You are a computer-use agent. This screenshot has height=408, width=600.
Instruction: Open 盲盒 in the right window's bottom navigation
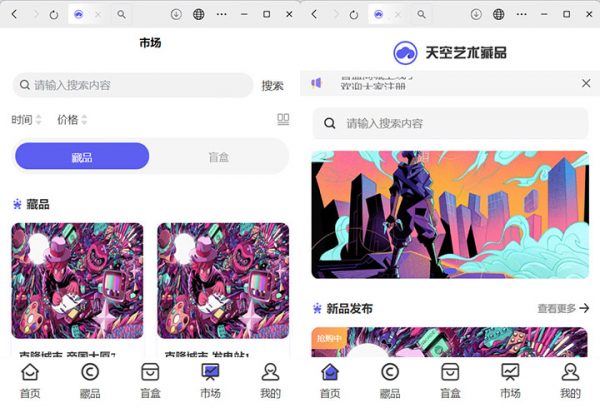pos(450,379)
